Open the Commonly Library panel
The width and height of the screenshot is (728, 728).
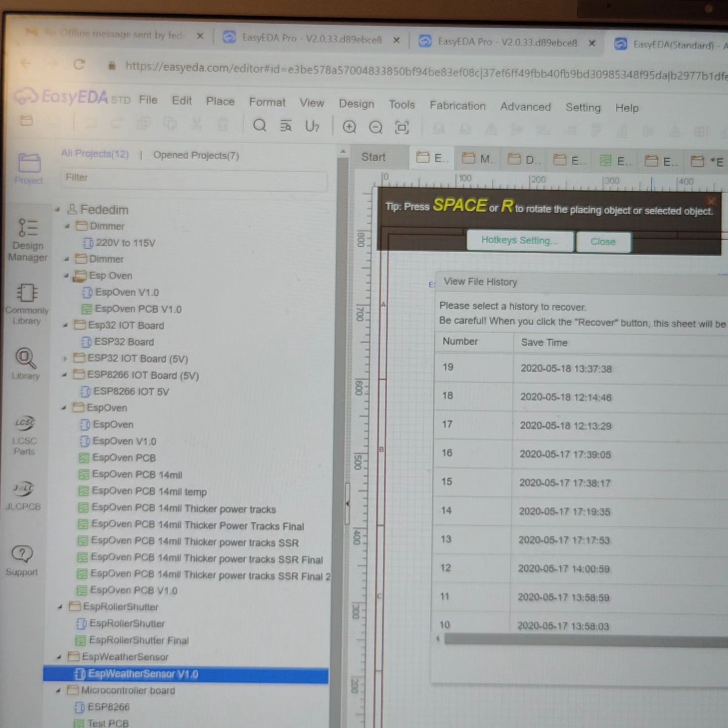coord(27,304)
